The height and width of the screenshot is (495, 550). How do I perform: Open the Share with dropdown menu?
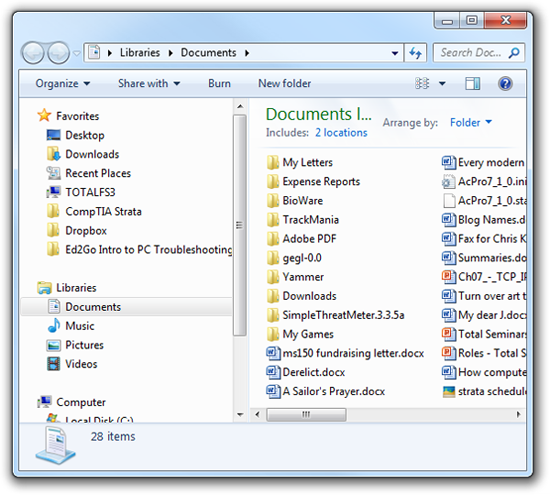pos(149,83)
